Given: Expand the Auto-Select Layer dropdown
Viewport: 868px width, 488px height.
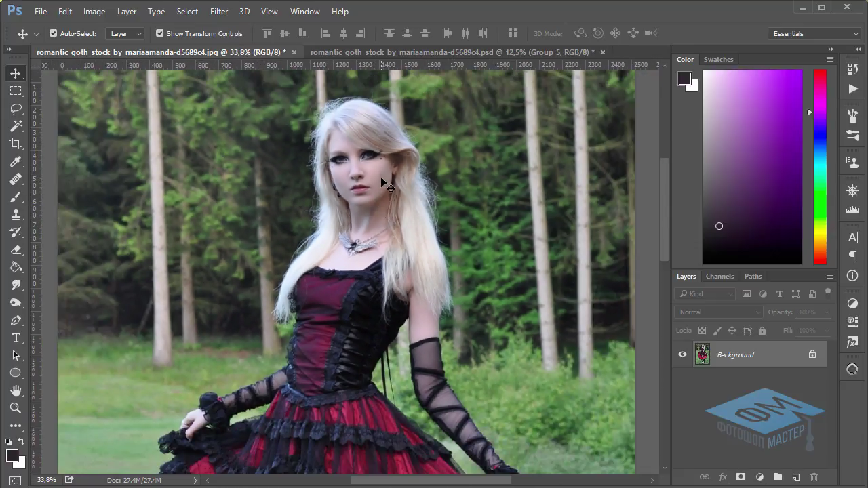Looking at the screenshot, I should [125, 33].
